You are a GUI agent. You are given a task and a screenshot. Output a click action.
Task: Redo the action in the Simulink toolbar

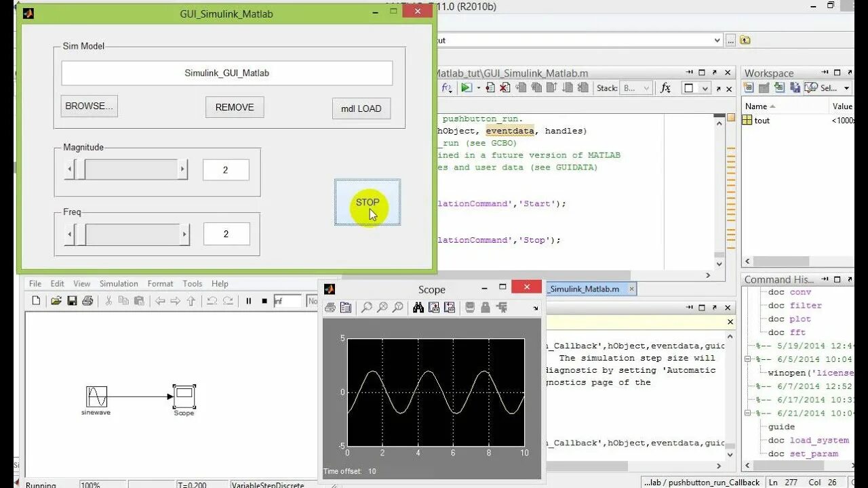pos(228,301)
